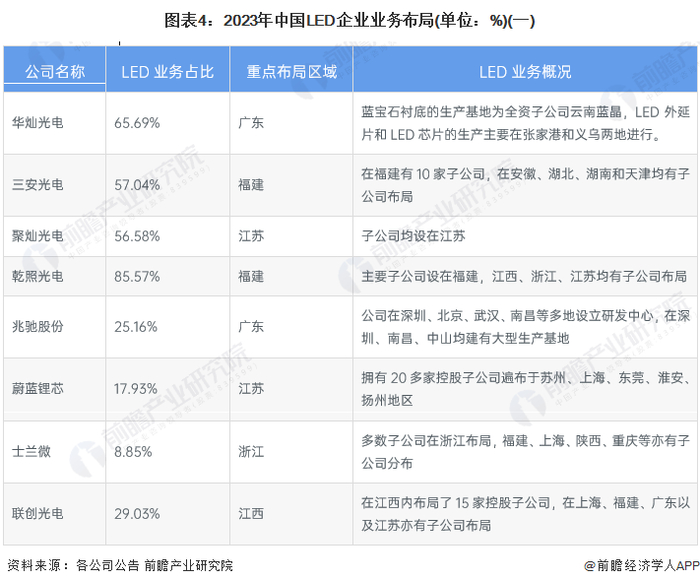Click the company name '联创光电'
This screenshot has height=586, width=700.
[x=38, y=514]
